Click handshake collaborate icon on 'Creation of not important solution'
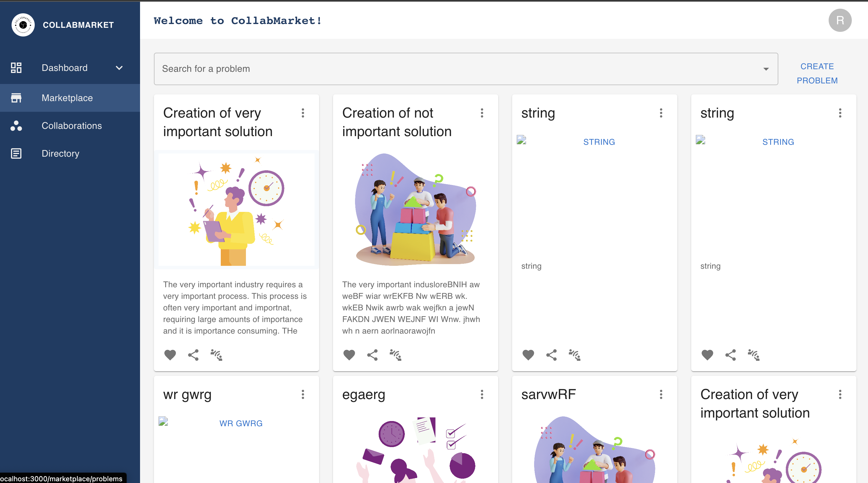Viewport: 868px width, 483px height. coord(395,355)
